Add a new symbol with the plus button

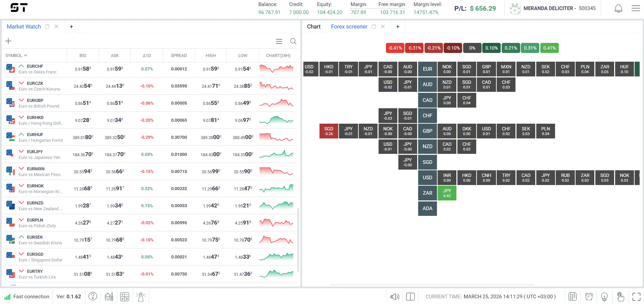click(x=8, y=41)
